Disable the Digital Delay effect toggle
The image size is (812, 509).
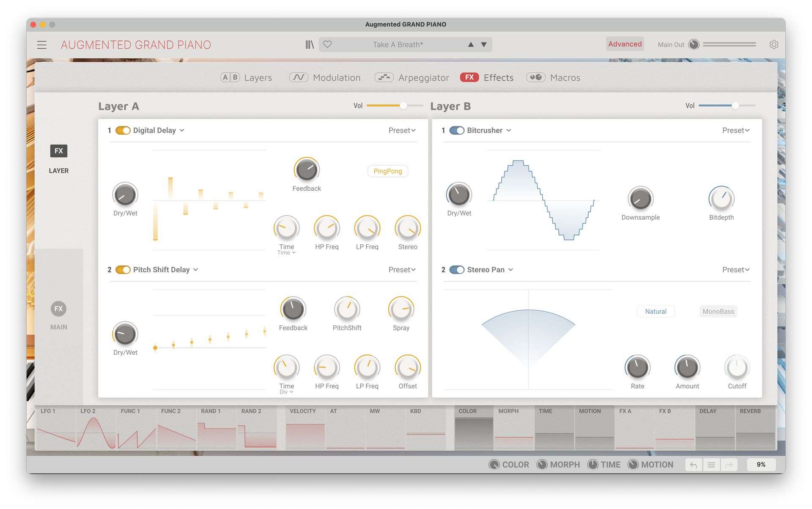123,130
